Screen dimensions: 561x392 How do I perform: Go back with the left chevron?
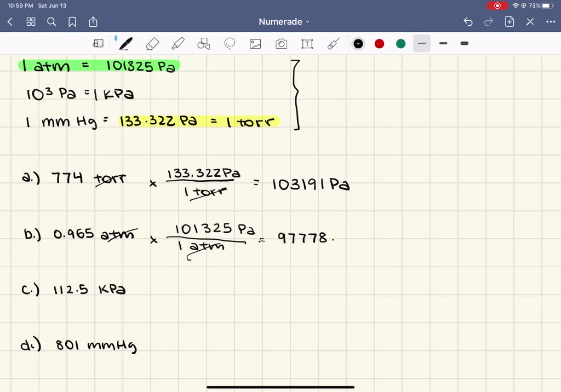coord(10,22)
